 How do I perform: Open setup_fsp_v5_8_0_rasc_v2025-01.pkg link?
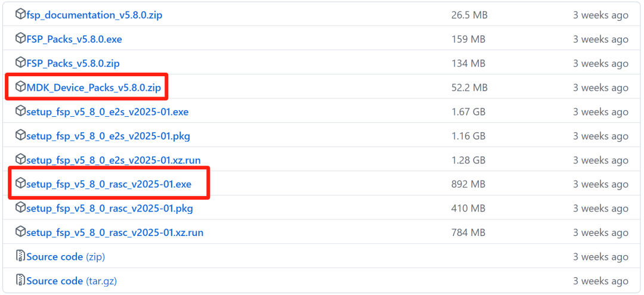pos(109,209)
